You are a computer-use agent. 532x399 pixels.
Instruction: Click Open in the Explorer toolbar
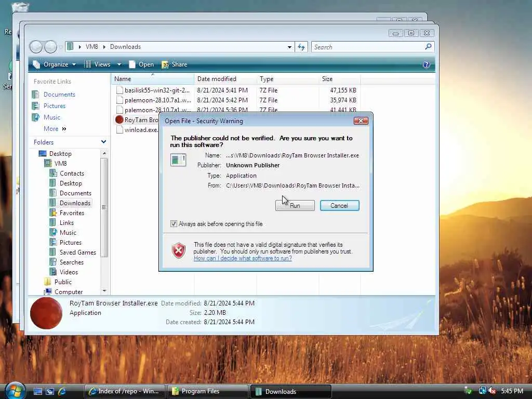click(x=141, y=64)
